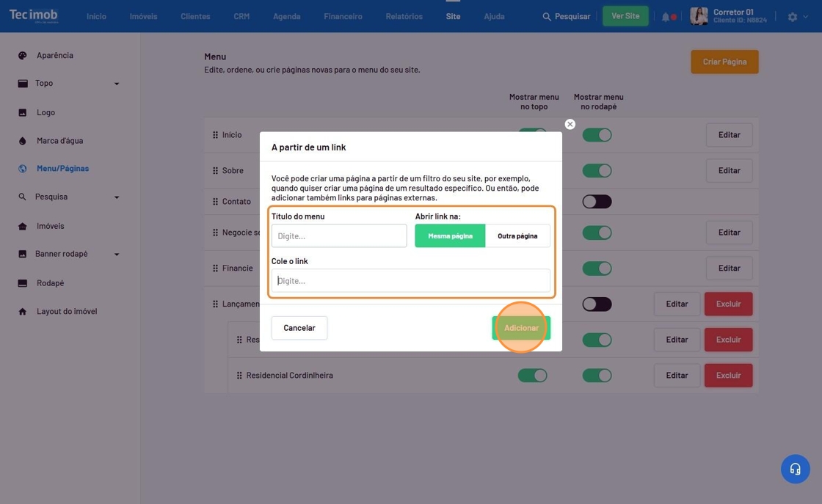Viewport: 822px width, 504px height.
Task: Open the settings gear dropdown
Action: click(797, 17)
